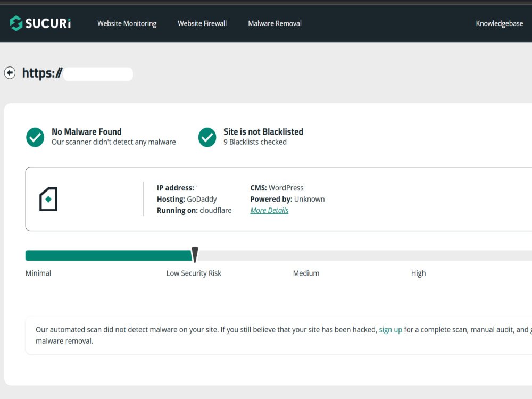Click the 'Site is not Blacklisted' heading
The image size is (532, 399).
point(263,131)
